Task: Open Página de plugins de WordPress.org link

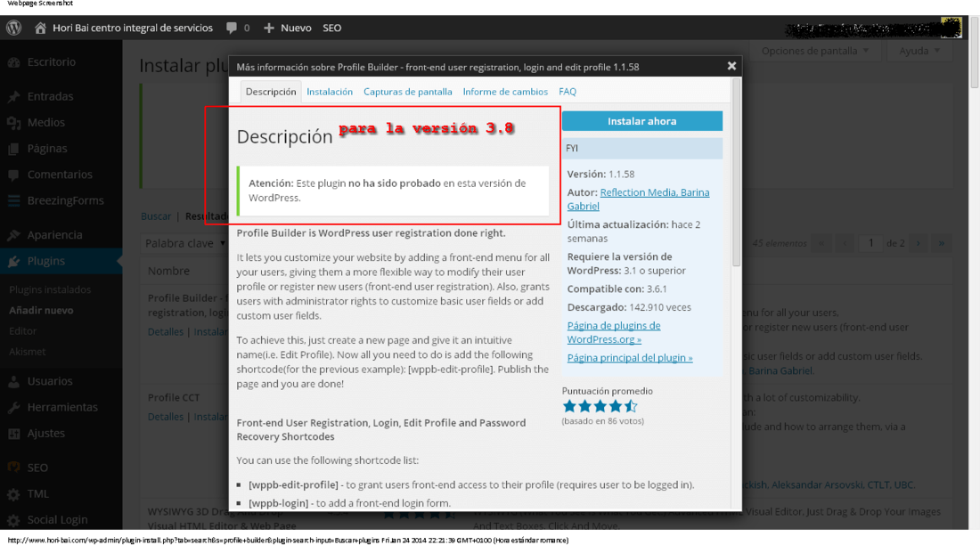Action: [x=614, y=332]
